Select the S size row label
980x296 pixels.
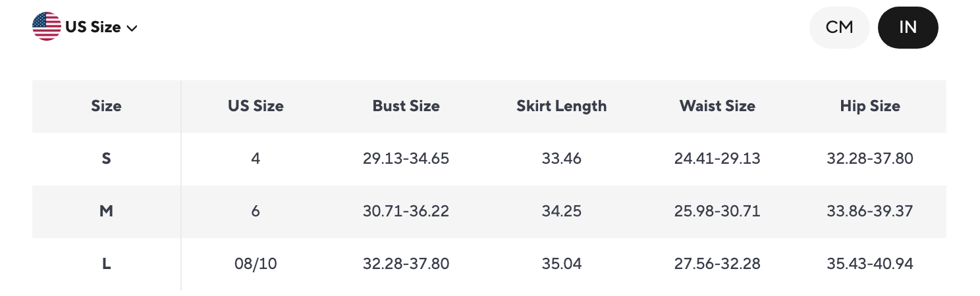coord(106,159)
